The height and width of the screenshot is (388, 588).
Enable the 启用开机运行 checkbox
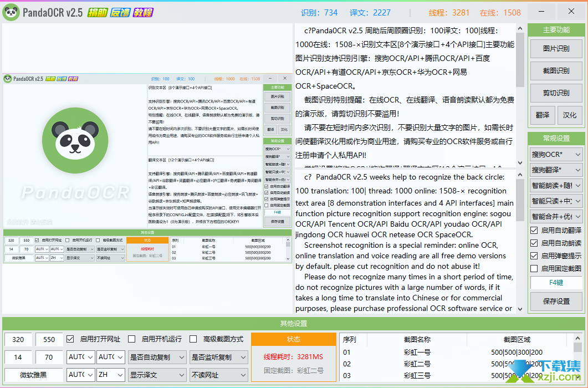tap(132, 339)
